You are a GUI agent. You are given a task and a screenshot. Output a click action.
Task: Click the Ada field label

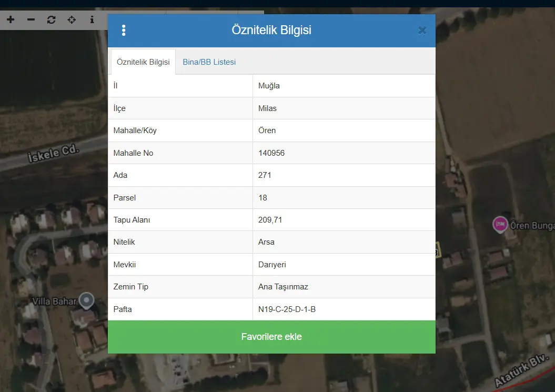120,175
